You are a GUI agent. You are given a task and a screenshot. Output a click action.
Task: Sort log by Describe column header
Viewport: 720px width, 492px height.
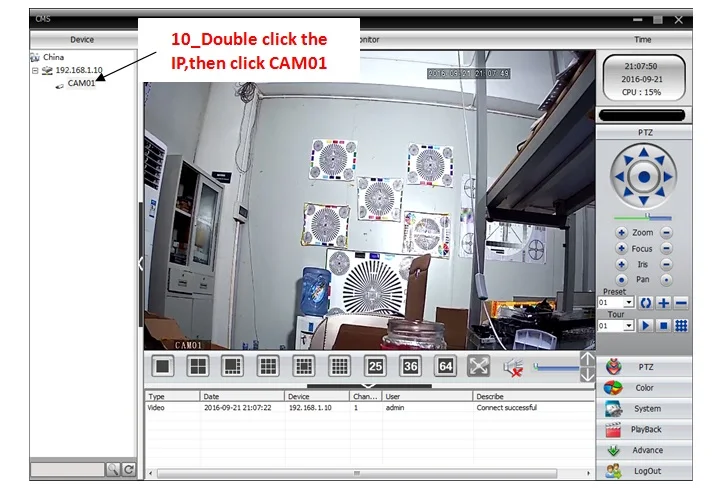click(x=534, y=396)
